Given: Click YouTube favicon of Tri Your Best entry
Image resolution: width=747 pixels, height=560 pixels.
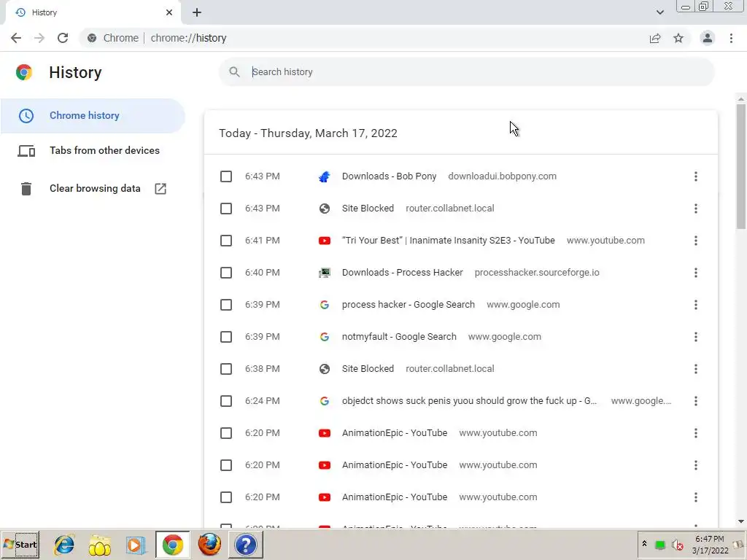Looking at the screenshot, I should tap(325, 241).
